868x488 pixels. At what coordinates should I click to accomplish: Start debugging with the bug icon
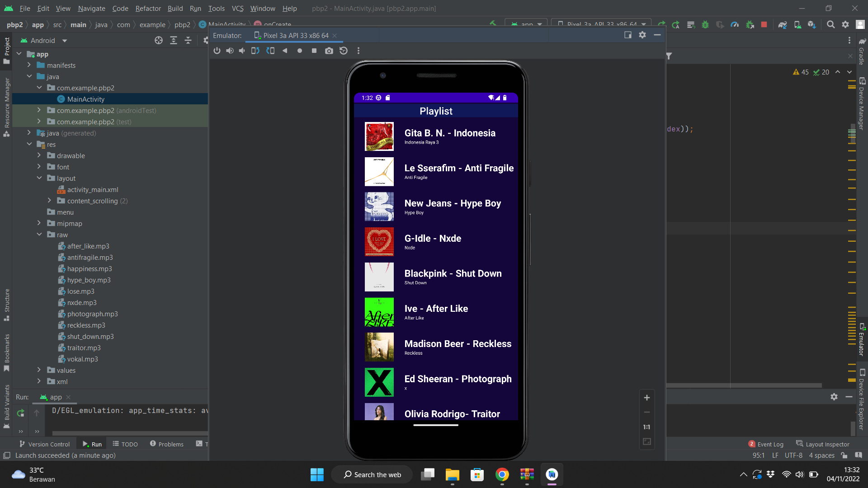click(706, 24)
